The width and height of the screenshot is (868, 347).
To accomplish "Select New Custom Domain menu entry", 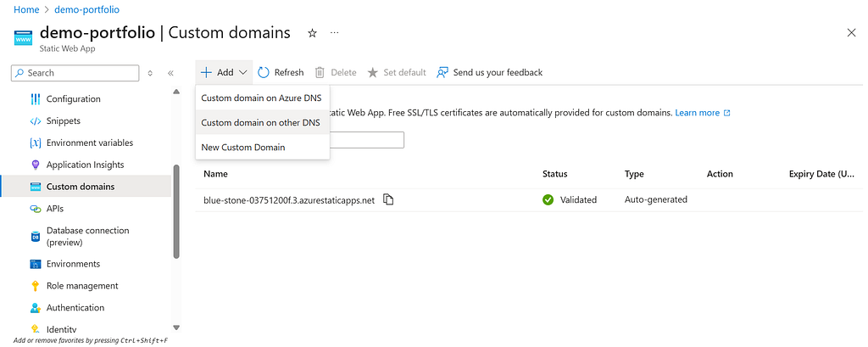I will pos(263,147).
